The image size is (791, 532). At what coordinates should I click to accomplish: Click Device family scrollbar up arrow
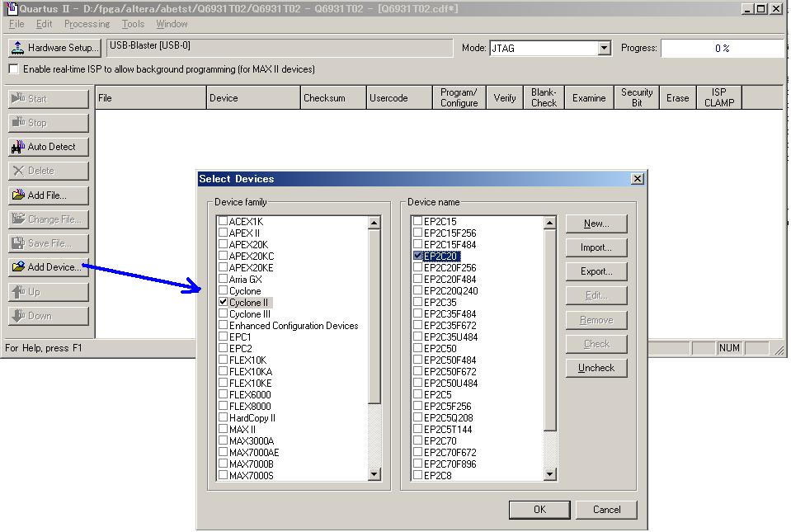pos(374,223)
